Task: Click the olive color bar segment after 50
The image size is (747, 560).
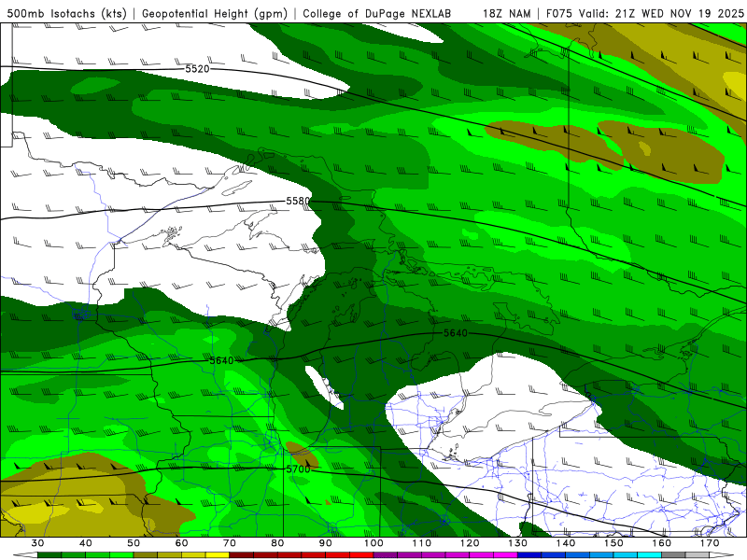Action: click(x=146, y=555)
